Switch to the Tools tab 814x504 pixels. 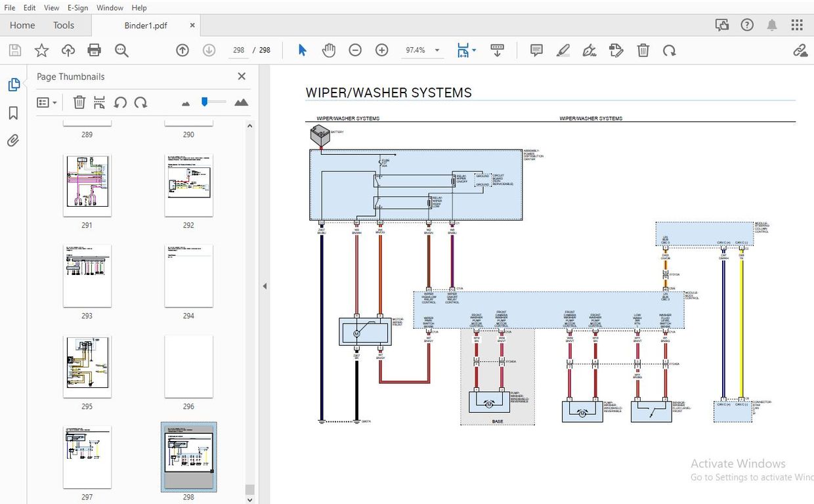tap(64, 26)
